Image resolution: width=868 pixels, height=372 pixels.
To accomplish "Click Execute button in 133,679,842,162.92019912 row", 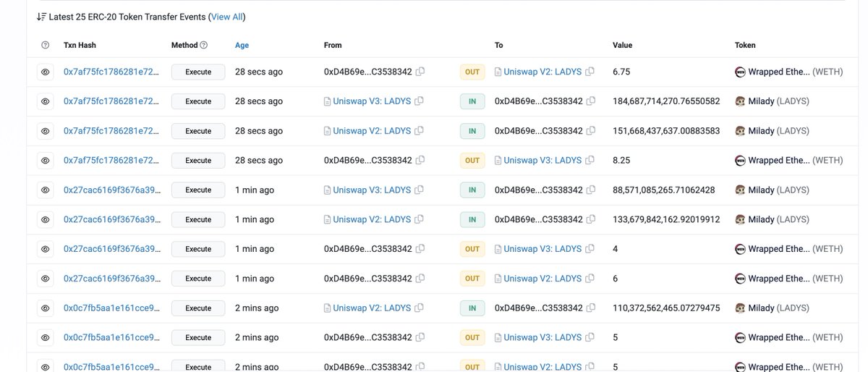I will tap(198, 219).
